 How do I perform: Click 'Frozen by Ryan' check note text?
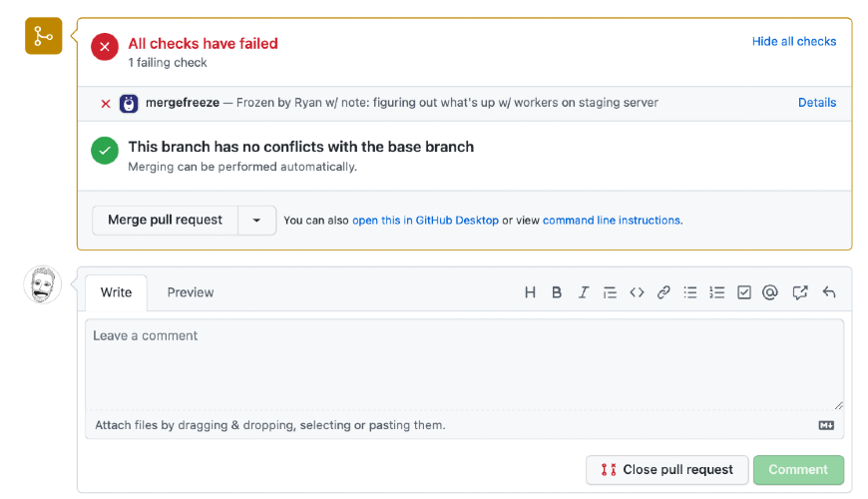447,103
